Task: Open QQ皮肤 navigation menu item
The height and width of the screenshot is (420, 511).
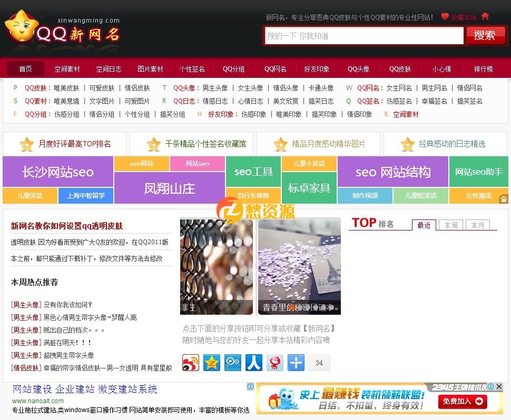Action: (400, 68)
